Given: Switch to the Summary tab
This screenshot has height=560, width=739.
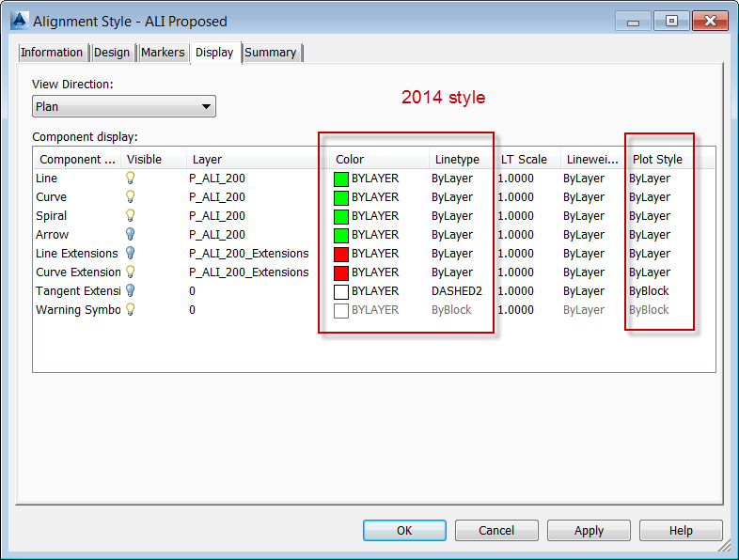Looking at the screenshot, I should click(271, 53).
